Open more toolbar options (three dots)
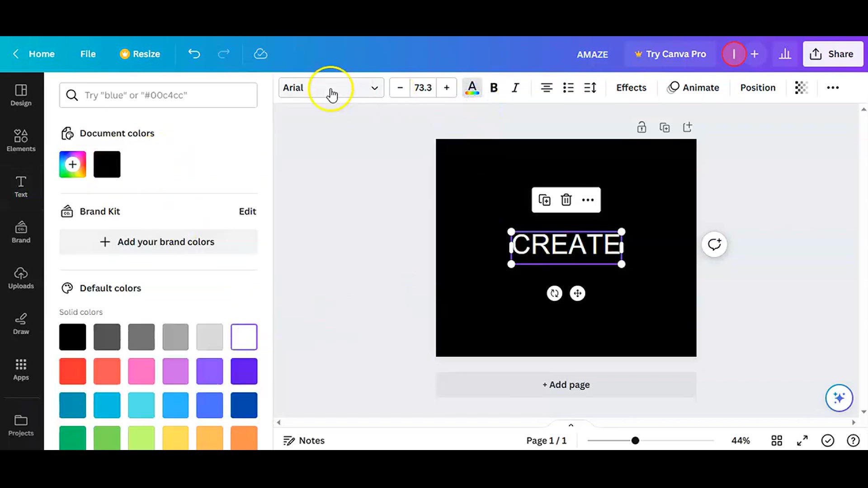 (x=833, y=88)
